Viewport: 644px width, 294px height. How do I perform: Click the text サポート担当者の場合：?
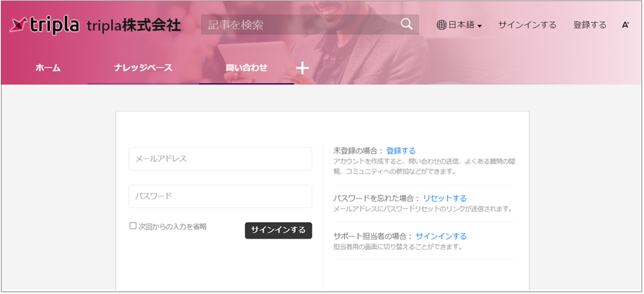pyautogui.click(x=373, y=236)
